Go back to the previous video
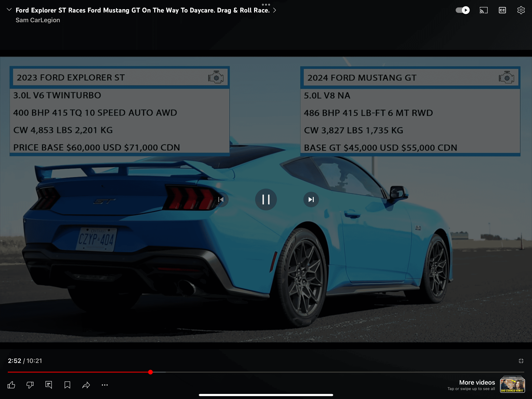 tap(221, 199)
